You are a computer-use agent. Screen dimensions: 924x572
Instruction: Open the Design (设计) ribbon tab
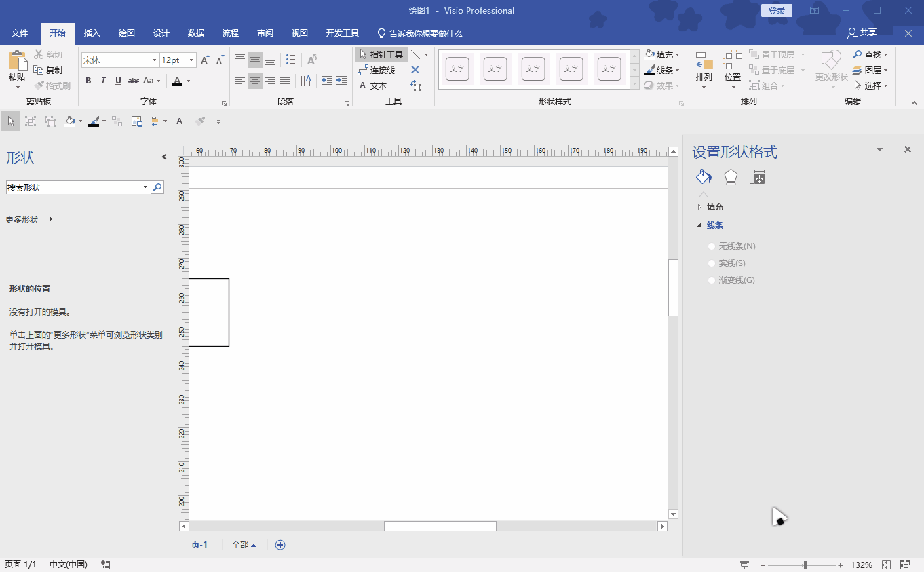161,33
